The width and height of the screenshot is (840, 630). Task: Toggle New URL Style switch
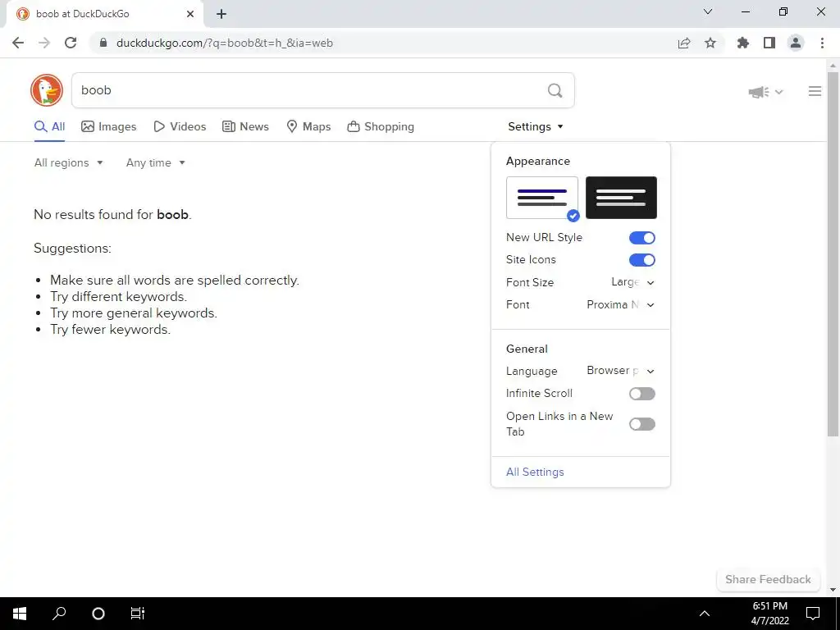click(x=641, y=238)
